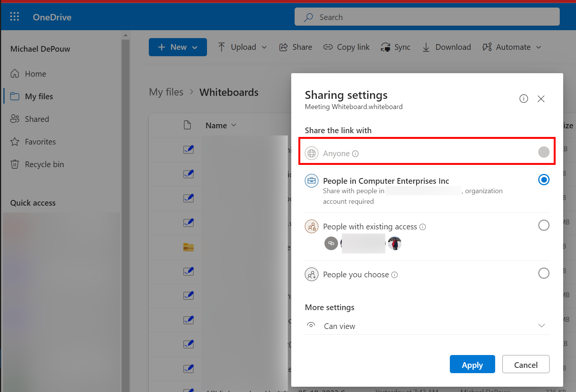The width and height of the screenshot is (576, 392).
Task: Click the Upload arrow icon in toolbar
Action: click(222, 47)
